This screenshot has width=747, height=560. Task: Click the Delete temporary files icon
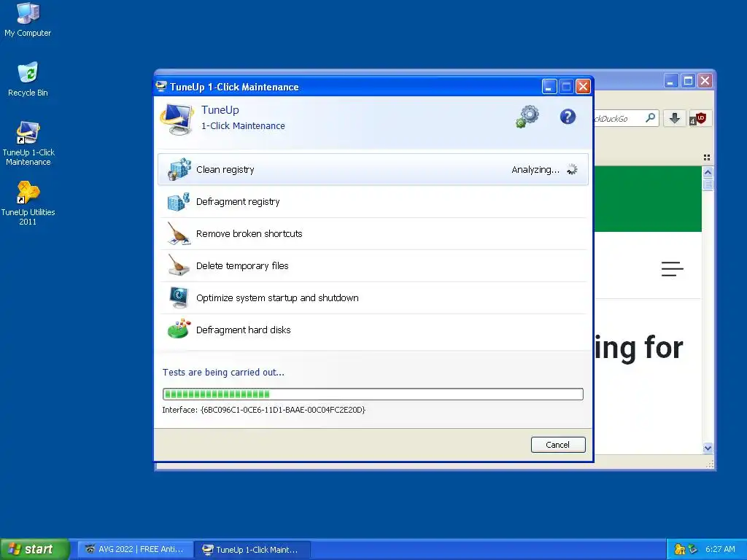pos(179,265)
